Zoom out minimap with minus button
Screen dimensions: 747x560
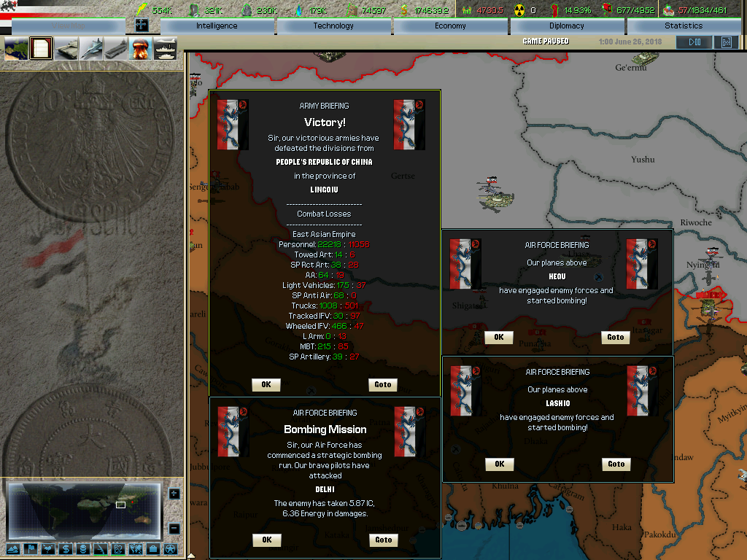coord(174,528)
